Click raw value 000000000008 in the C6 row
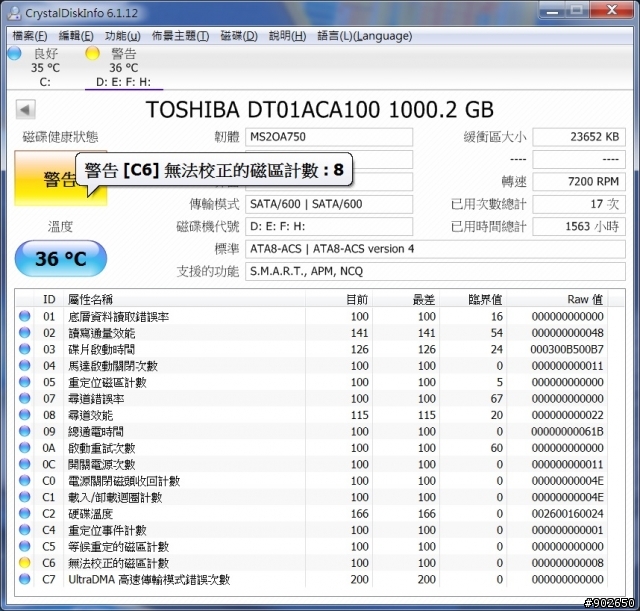Screen dimensions: 640x611 tap(567, 563)
